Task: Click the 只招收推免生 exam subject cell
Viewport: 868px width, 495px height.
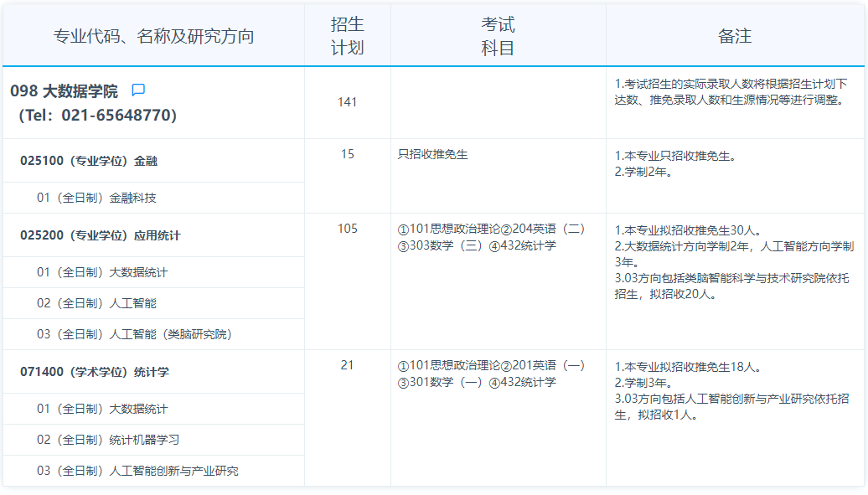Action: (x=433, y=154)
